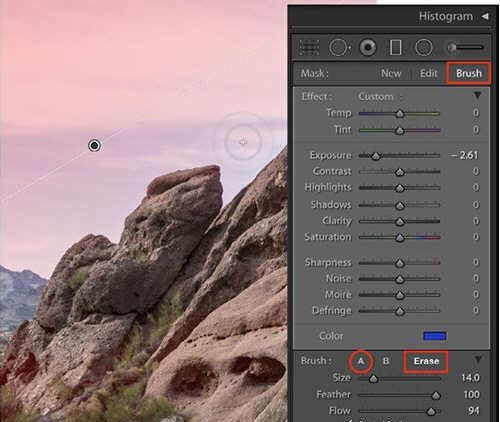Select brush A
The image size is (500, 422).
[x=361, y=361]
